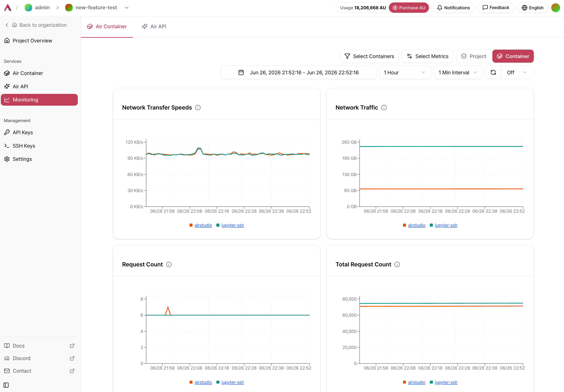Toggle jupyter-ssh swatch in Network Traffic legend

[x=431, y=225]
